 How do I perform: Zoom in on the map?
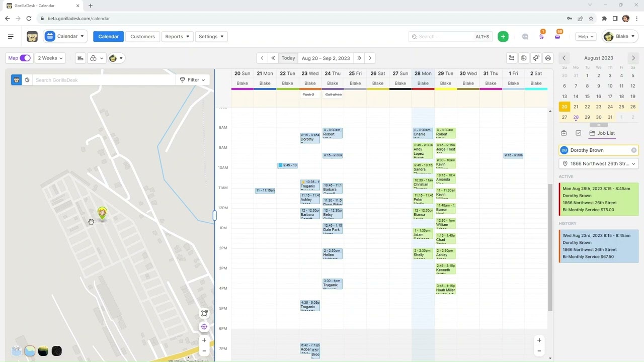coord(204,340)
